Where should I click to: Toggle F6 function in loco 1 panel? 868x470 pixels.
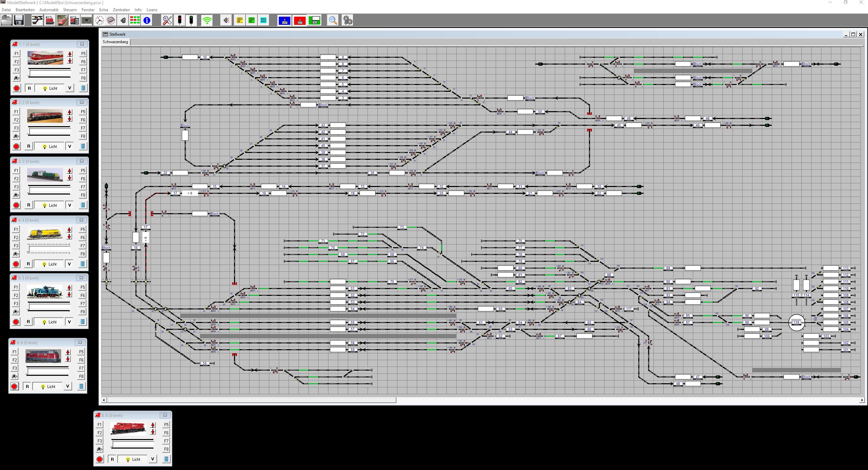coord(83,62)
